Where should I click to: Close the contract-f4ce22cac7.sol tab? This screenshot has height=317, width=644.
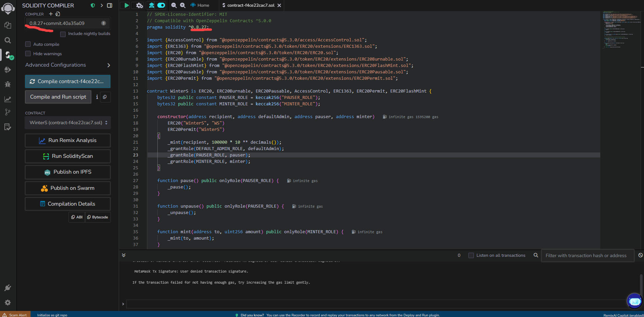point(279,5)
